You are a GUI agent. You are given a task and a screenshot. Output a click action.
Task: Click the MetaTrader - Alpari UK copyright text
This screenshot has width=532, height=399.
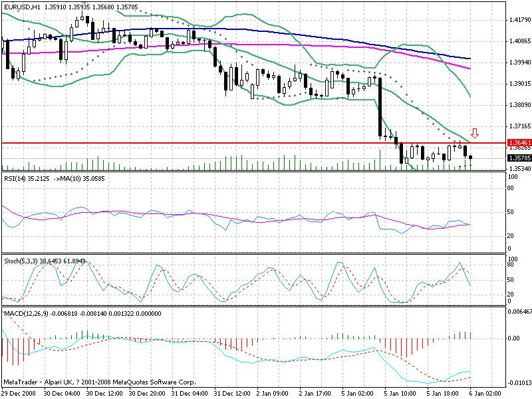(100, 382)
